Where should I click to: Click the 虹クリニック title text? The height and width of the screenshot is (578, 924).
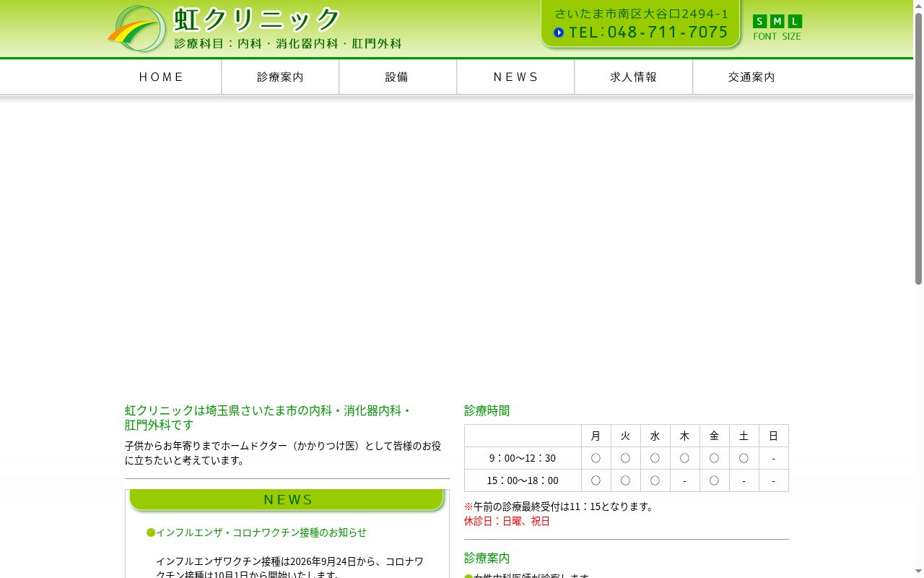click(257, 20)
